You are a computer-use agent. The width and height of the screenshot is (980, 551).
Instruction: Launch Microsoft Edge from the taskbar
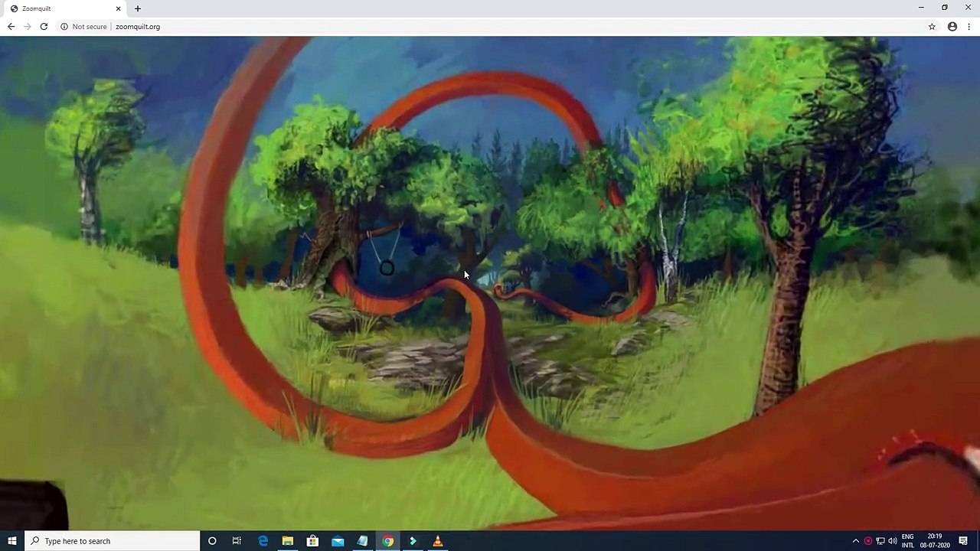pyautogui.click(x=263, y=541)
